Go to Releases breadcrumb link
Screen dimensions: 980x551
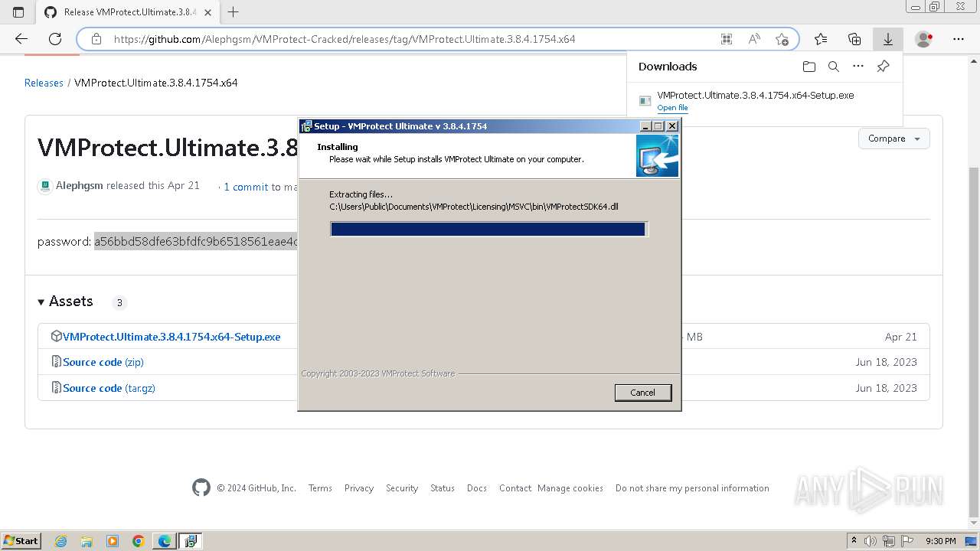44,83
